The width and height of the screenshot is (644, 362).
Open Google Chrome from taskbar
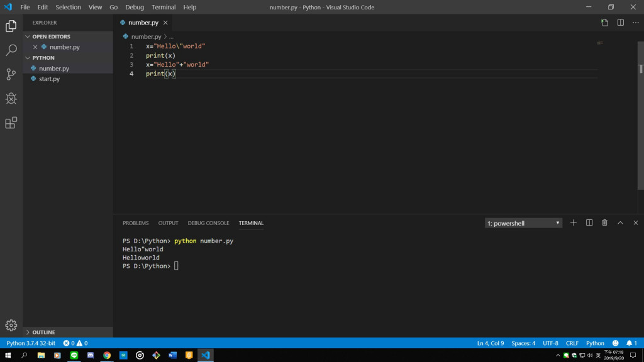tap(107, 356)
